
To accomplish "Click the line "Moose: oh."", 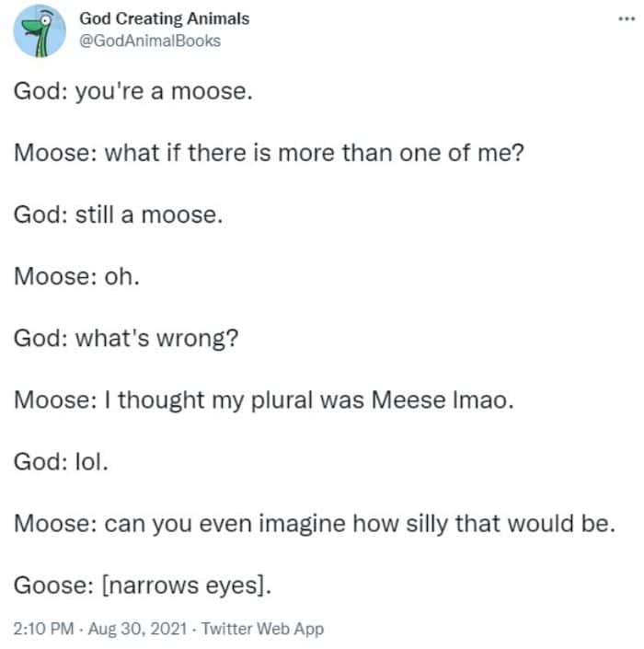I will [x=76, y=275].
